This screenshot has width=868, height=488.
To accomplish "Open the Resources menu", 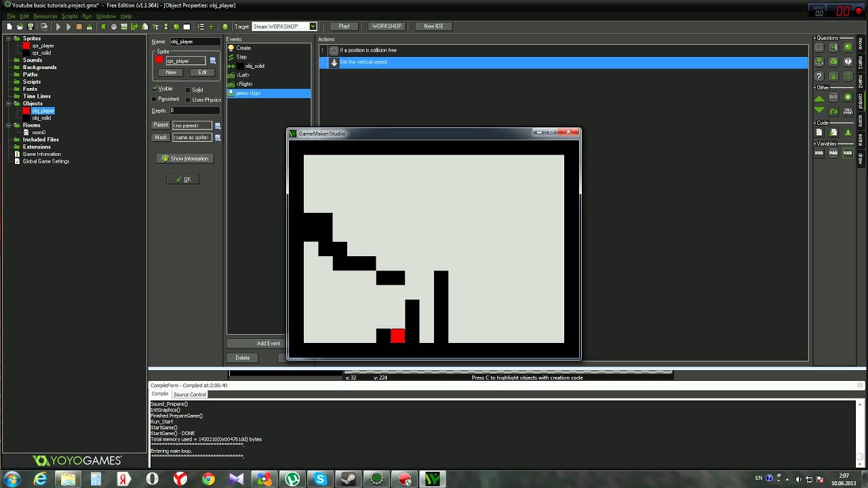I will tap(45, 16).
